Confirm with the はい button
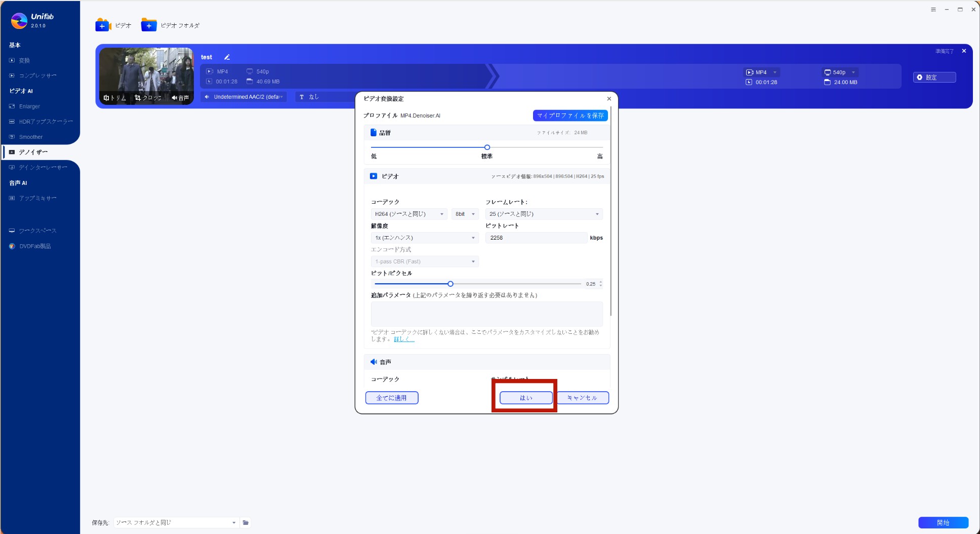980x534 pixels. tap(526, 398)
